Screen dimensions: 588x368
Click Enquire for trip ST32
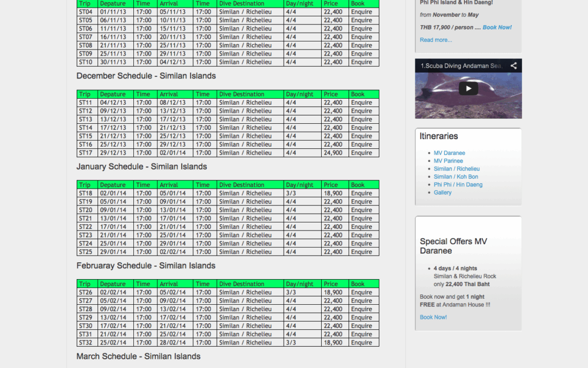point(362,342)
